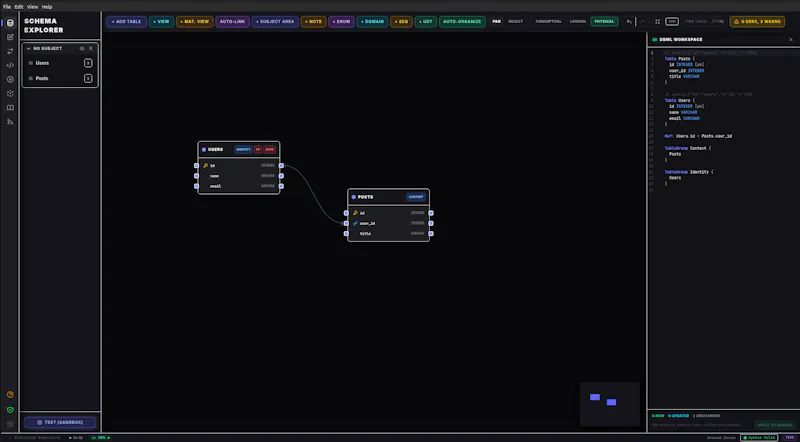Viewport: 800px width, 442px height.
Task: Click the title column in Posts table
Action: pos(388,234)
